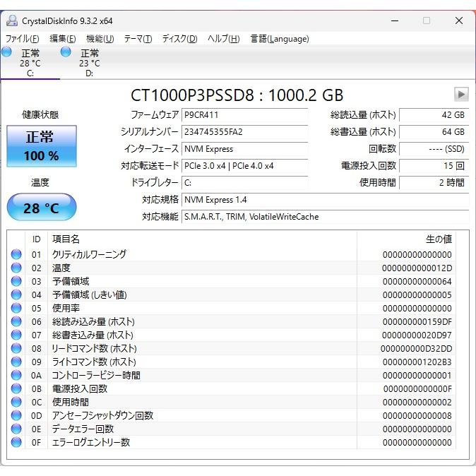The height and width of the screenshot is (476, 476).
Task: Open the 編集(E) menu
Action: (x=63, y=39)
